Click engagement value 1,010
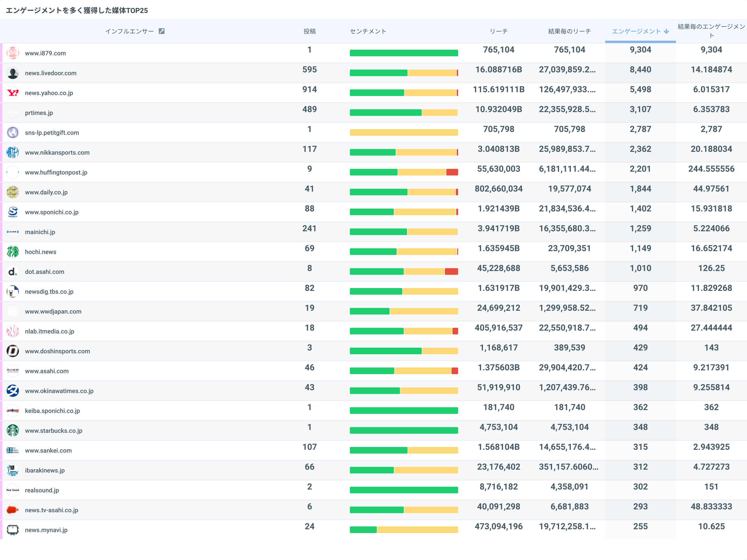Viewport: 747px width, 560px height. (x=640, y=268)
